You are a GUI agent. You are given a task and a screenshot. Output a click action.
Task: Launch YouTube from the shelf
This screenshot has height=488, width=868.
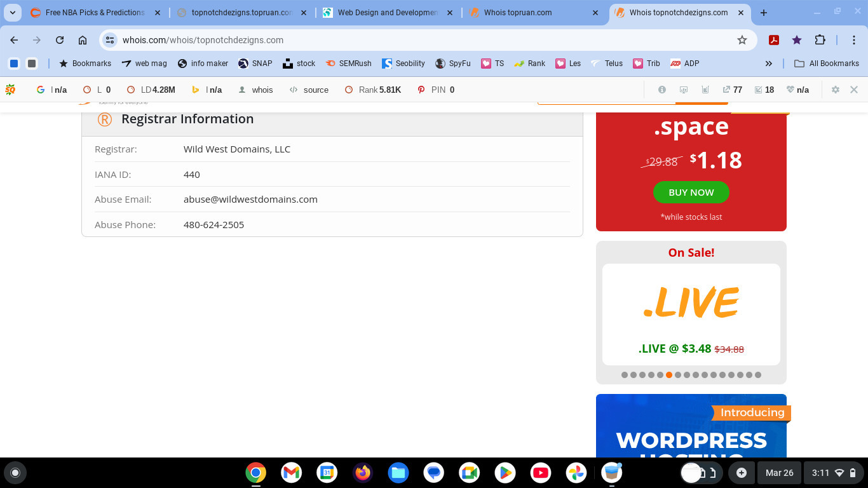tap(541, 473)
